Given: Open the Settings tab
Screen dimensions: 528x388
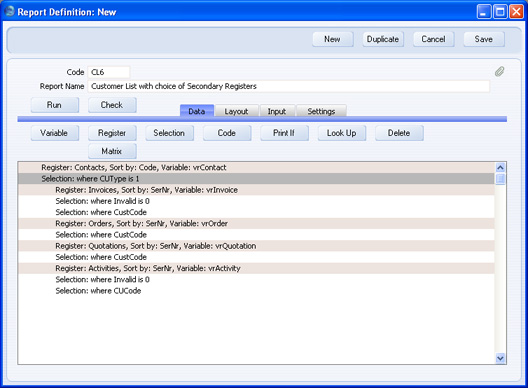Looking at the screenshot, I should pyautogui.click(x=321, y=111).
